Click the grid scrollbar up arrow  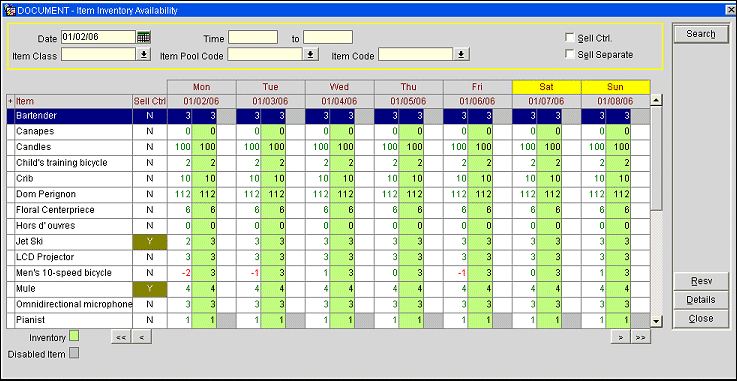click(x=657, y=100)
